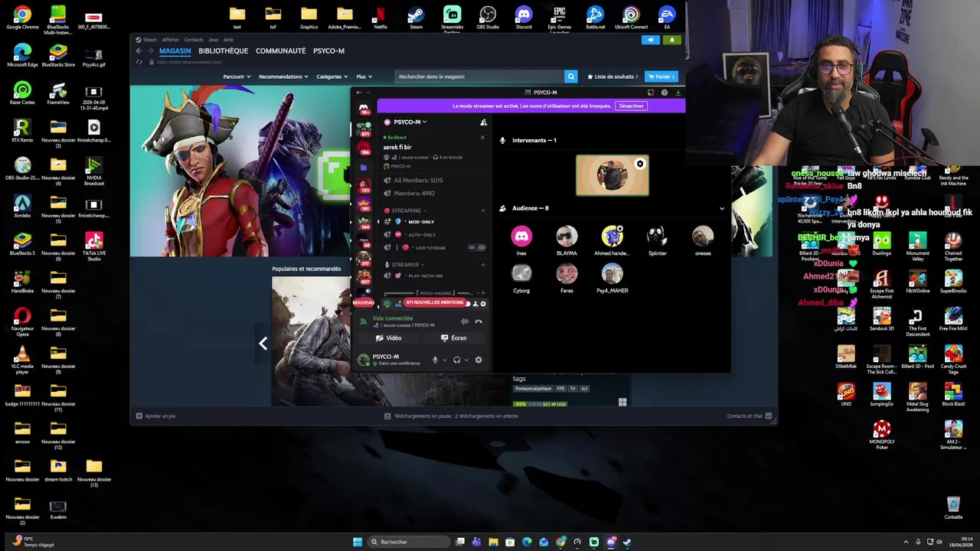980x551 pixels.
Task: Open Steam downloads paused status
Action: coord(451,416)
